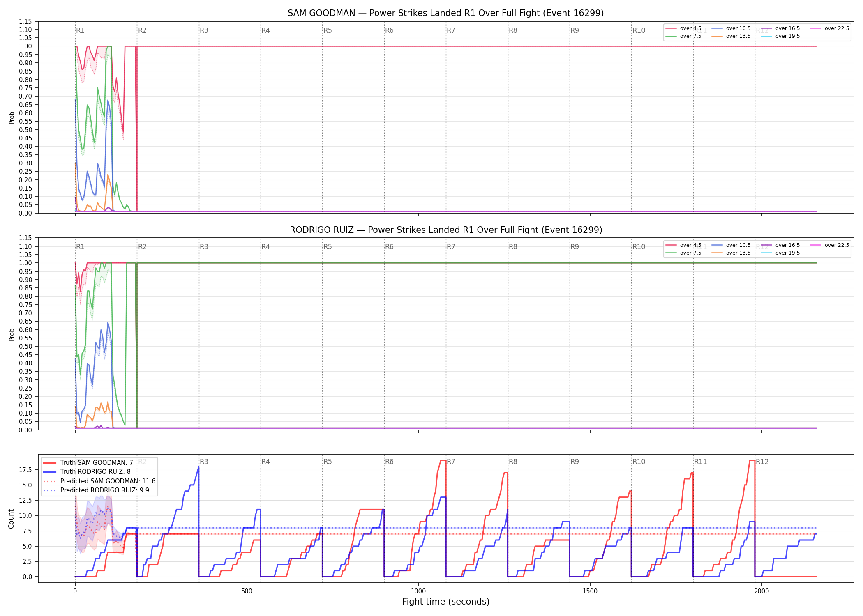
Task: Click 'Fight time (seconds)' axis label
Action: [x=446, y=602]
